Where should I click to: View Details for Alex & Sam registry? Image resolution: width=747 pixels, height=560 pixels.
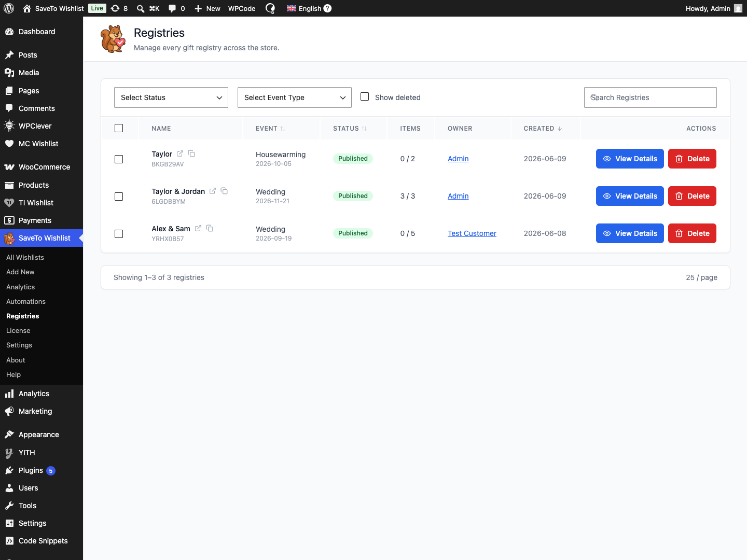pyautogui.click(x=630, y=233)
